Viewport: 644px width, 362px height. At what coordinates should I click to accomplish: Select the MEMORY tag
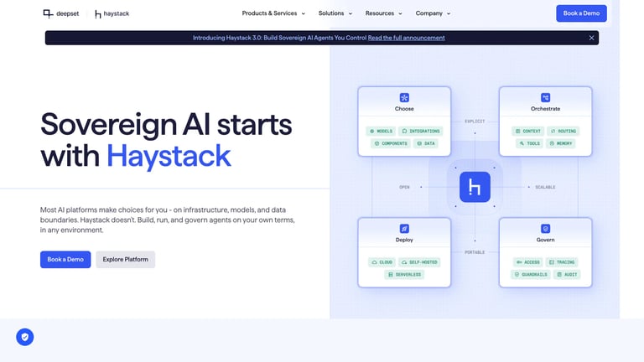point(561,143)
